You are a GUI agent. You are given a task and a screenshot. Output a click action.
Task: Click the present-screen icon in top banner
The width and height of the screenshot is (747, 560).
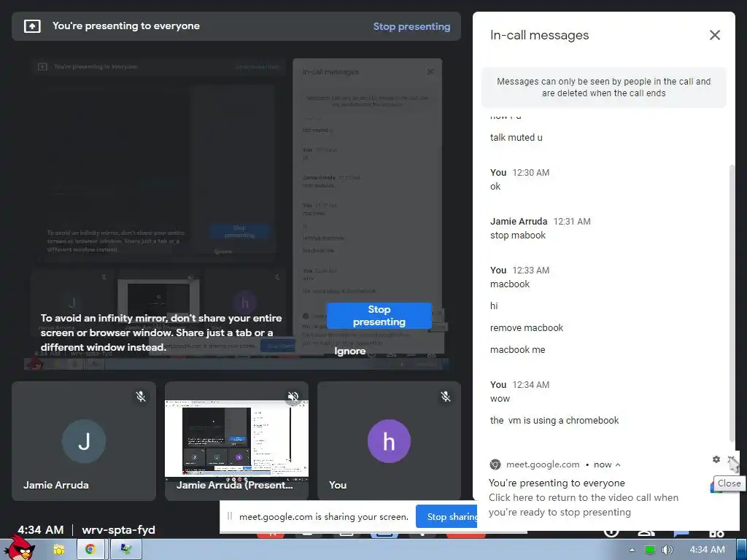32,26
